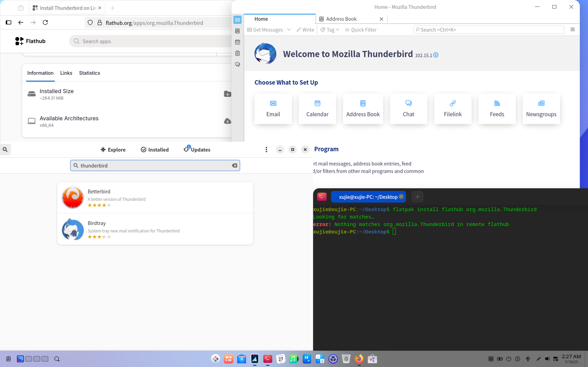Viewport: 588px width, 367px height.
Task: Open the Betterbird search result
Action: click(155, 198)
